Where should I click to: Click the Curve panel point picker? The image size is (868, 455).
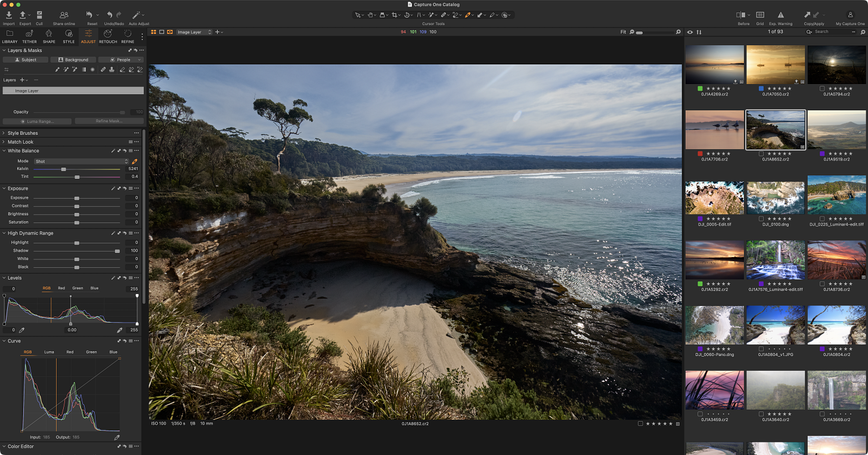pos(117,437)
